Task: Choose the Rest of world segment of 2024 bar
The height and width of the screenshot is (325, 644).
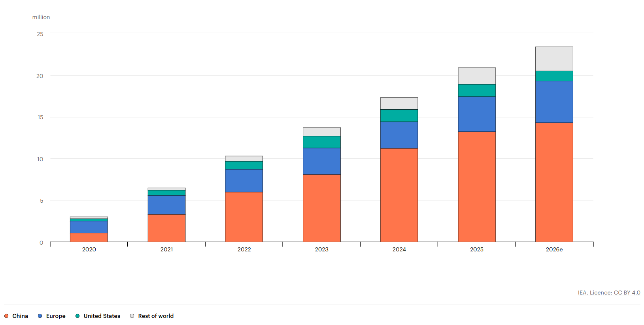Action: click(x=399, y=103)
